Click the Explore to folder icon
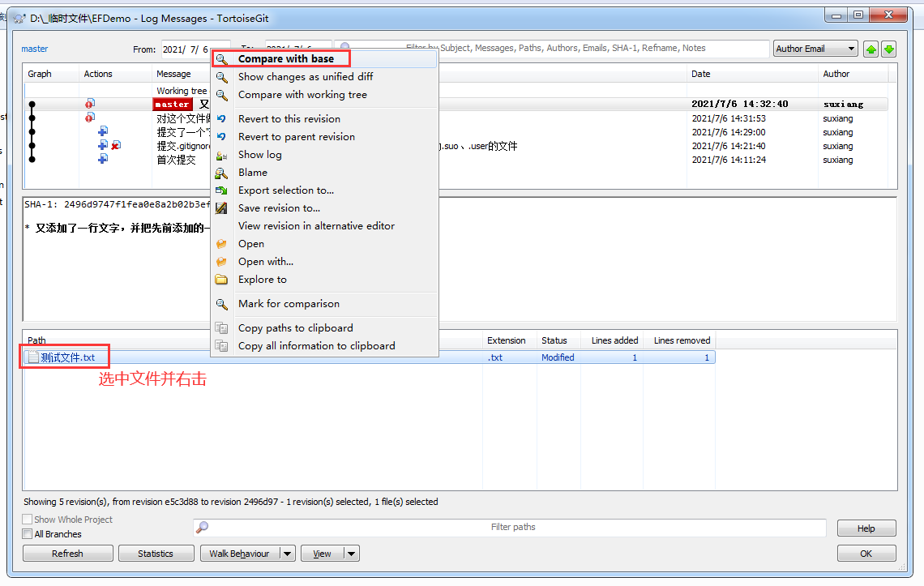The image size is (924, 586). tap(221, 280)
